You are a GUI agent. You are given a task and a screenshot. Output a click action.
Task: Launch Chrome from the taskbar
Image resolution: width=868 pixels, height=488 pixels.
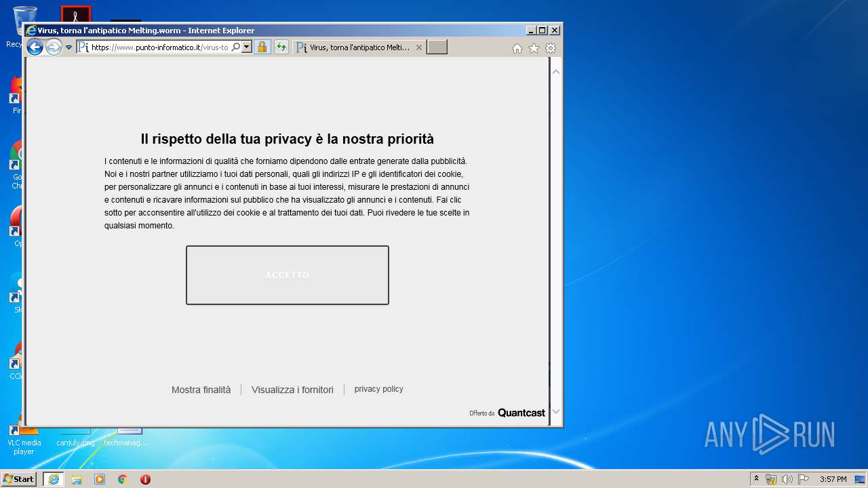(x=123, y=479)
